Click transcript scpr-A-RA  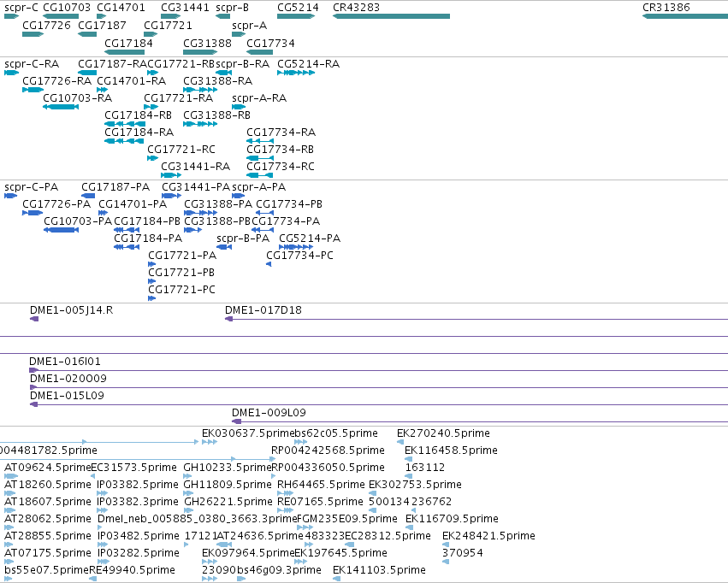[x=259, y=97]
